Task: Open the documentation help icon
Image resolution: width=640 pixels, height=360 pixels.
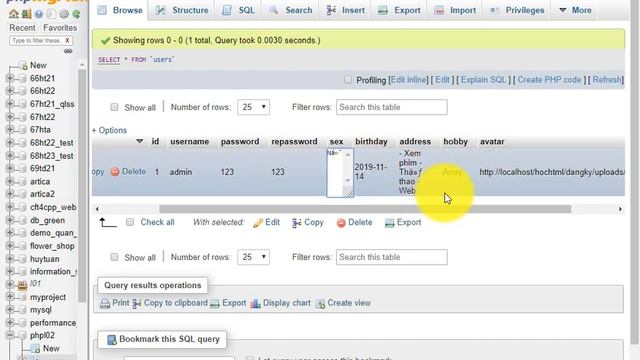Action: pyautogui.click(x=39, y=14)
